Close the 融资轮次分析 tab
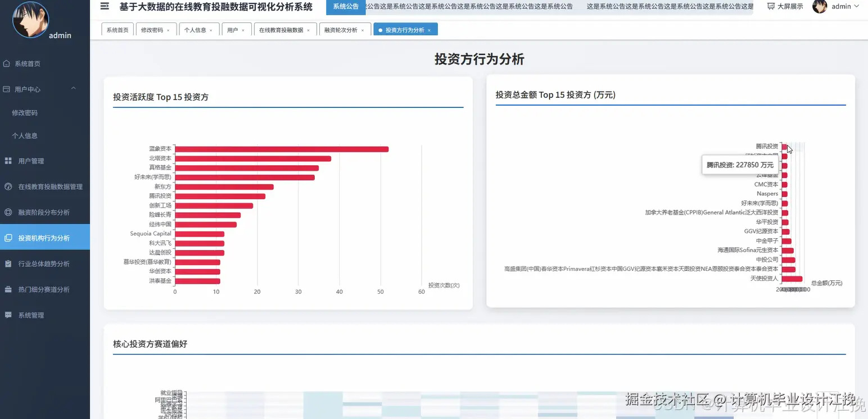The image size is (868, 419). [362, 30]
